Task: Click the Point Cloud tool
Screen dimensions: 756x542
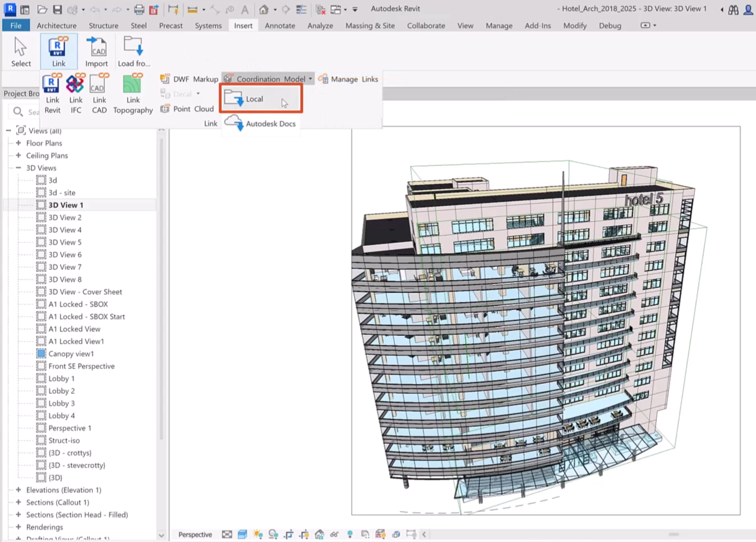Action: point(187,109)
